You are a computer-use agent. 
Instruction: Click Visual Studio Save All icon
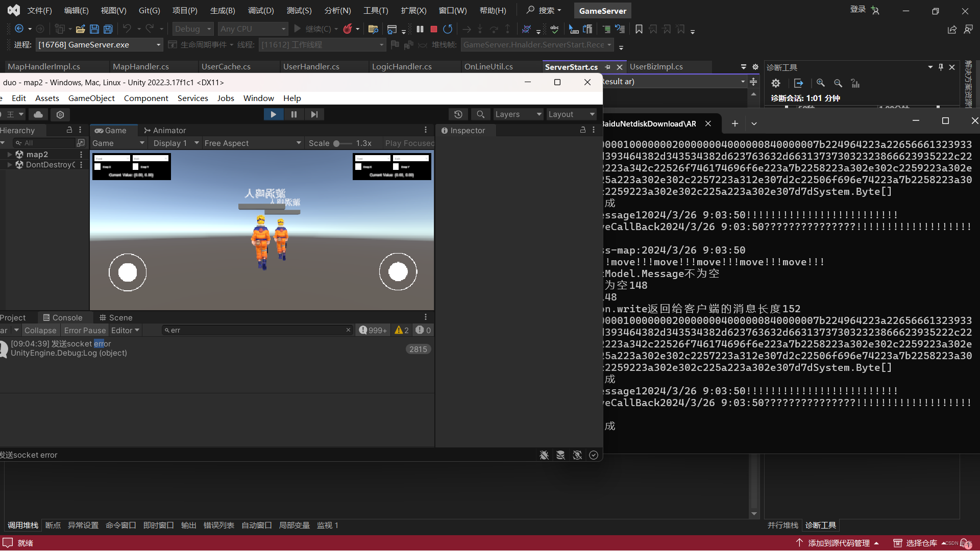108,29
